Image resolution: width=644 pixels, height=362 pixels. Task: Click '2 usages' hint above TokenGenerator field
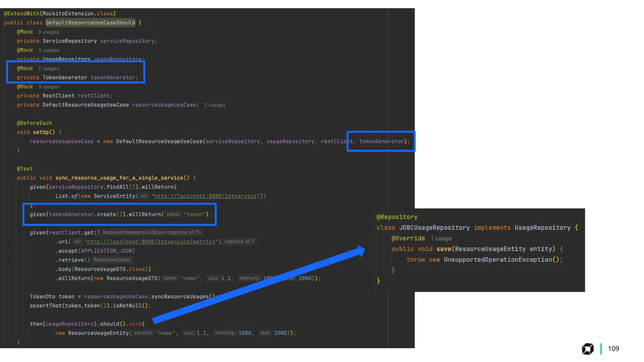[48, 69]
